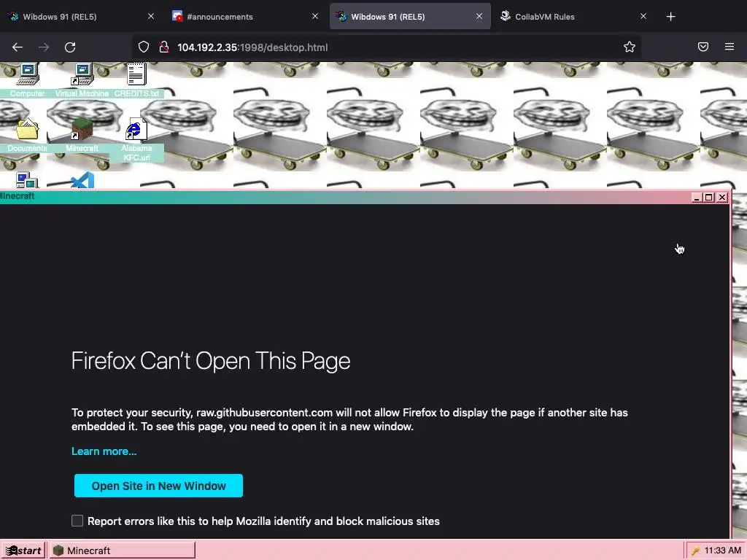Open the Documents folder icon

pyautogui.click(x=27, y=135)
